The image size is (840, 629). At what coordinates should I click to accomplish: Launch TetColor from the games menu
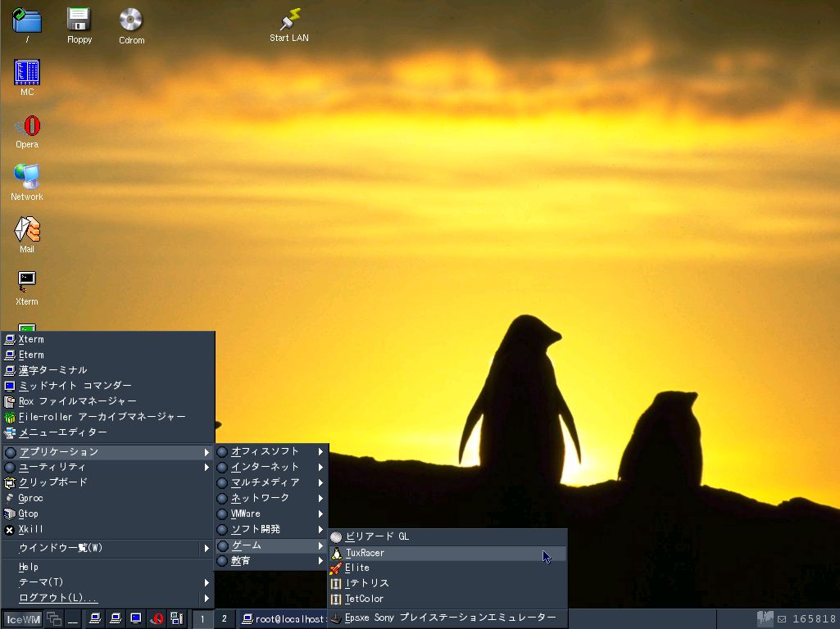[x=447, y=599]
